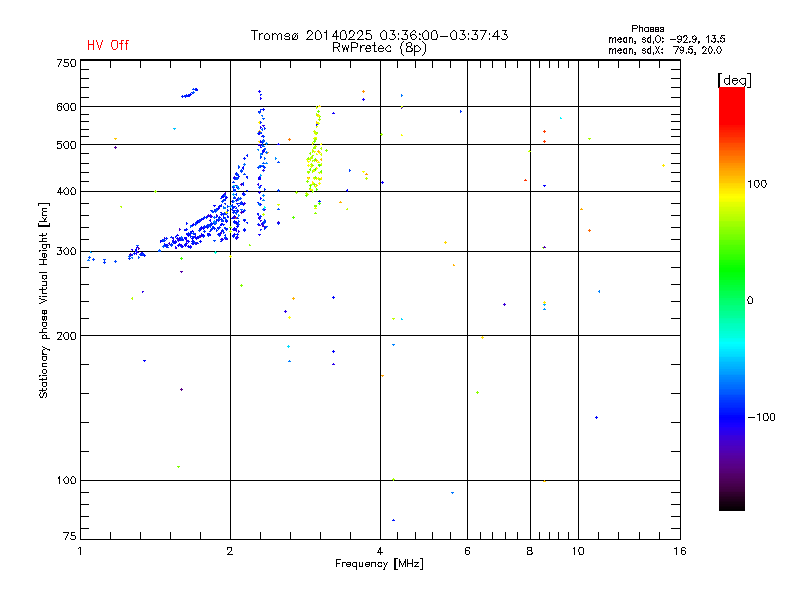Click the "RwPretec (8p)" subtitle
800x600 pixels.
tap(379, 48)
